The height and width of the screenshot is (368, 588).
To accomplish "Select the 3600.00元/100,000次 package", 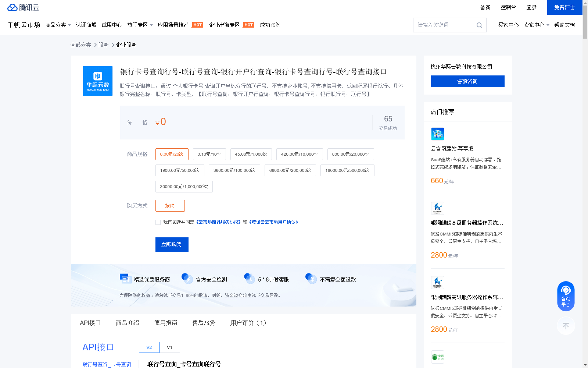I will 234,170.
